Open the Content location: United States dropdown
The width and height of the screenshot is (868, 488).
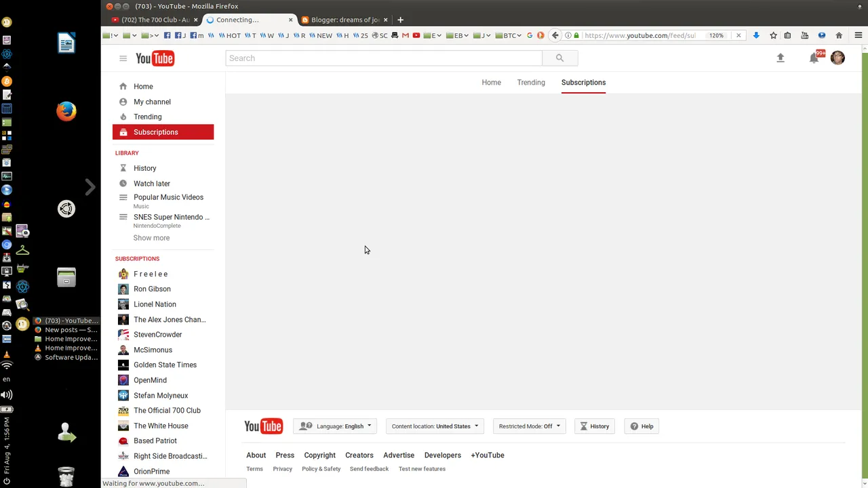435,426
